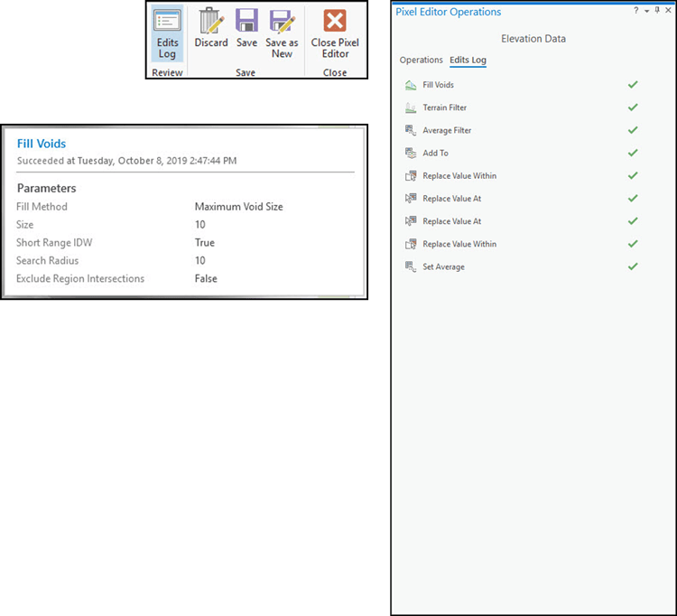Click the first Replace Value Within icon
This screenshot has height=616, width=677.
pos(411,176)
